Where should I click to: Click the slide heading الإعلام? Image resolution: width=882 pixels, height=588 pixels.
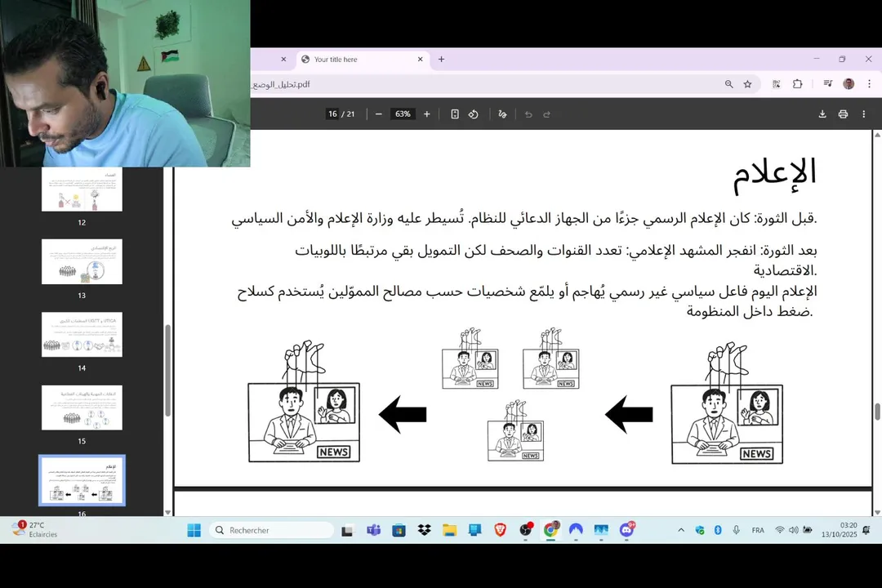click(774, 174)
